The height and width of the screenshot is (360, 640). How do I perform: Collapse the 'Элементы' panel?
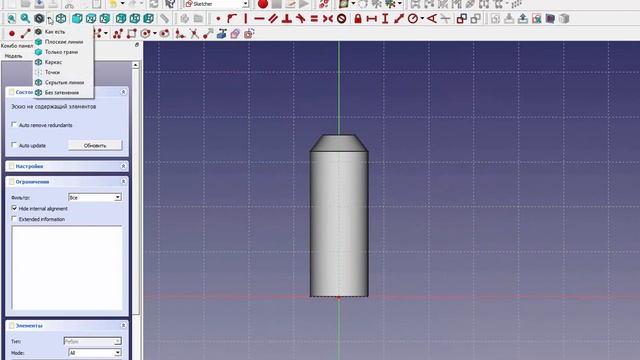point(123,325)
